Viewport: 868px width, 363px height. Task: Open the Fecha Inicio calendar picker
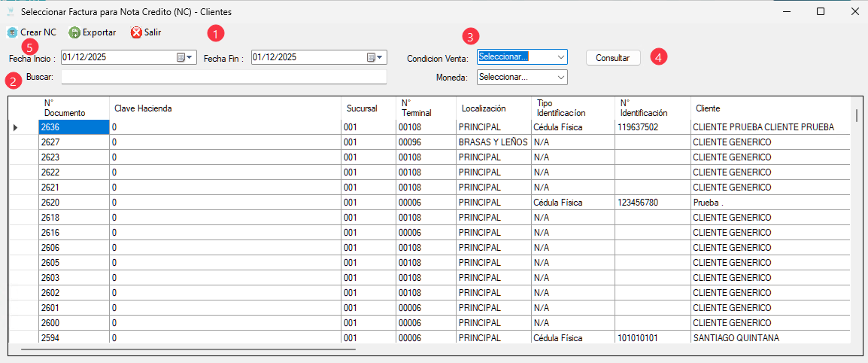(185, 57)
